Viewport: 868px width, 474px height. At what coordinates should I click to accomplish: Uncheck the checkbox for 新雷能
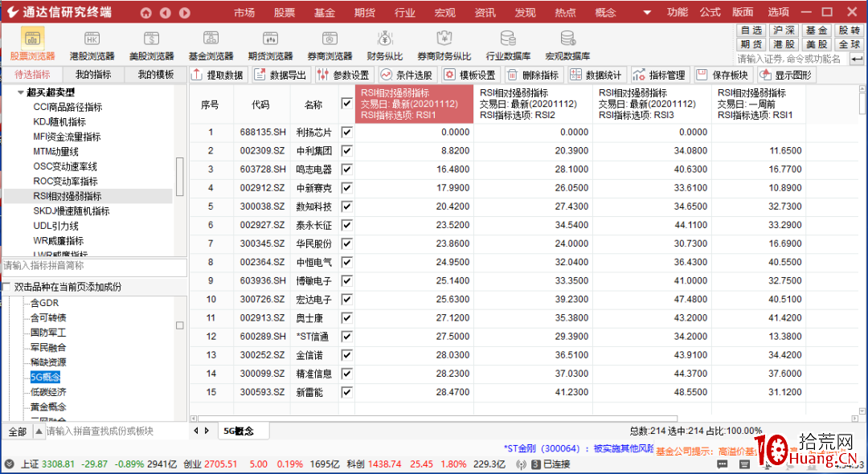[x=347, y=392]
